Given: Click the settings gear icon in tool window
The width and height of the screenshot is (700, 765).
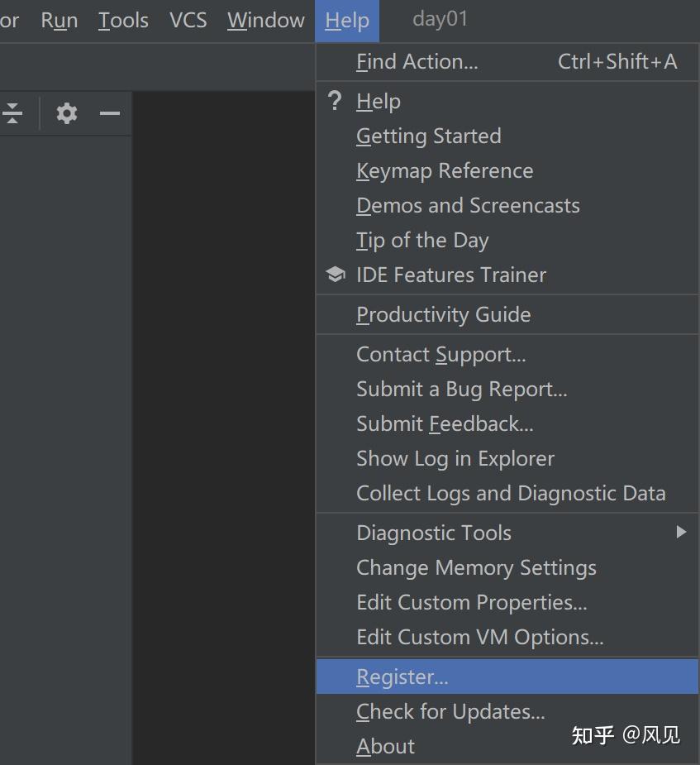Looking at the screenshot, I should pyautogui.click(x=67, y=113).
